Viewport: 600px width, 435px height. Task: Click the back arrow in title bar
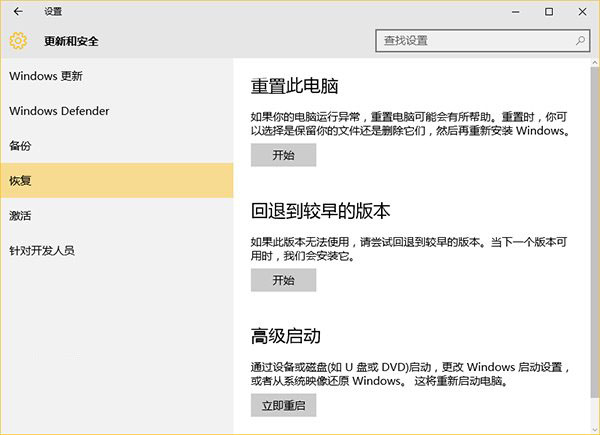(x=18, y=12)
